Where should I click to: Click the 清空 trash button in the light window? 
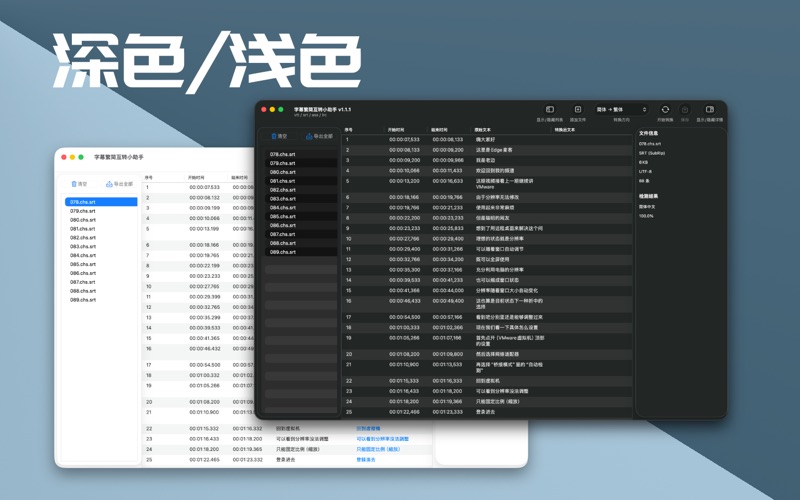pyautogui.click(x=79, y=184)
